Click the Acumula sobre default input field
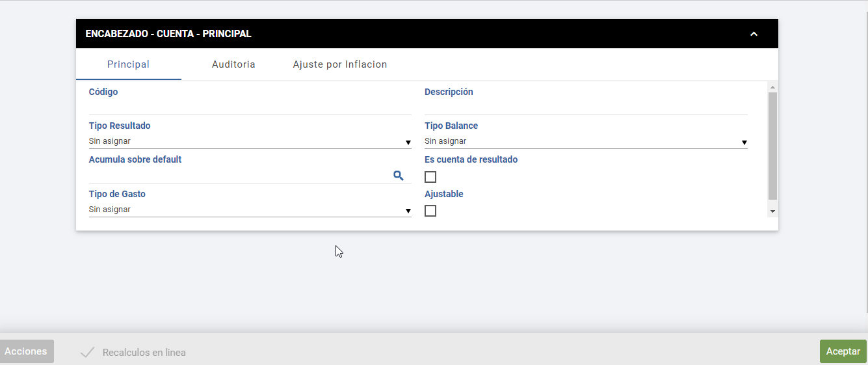This screenshot has height=365, width=868. (237, 175)
